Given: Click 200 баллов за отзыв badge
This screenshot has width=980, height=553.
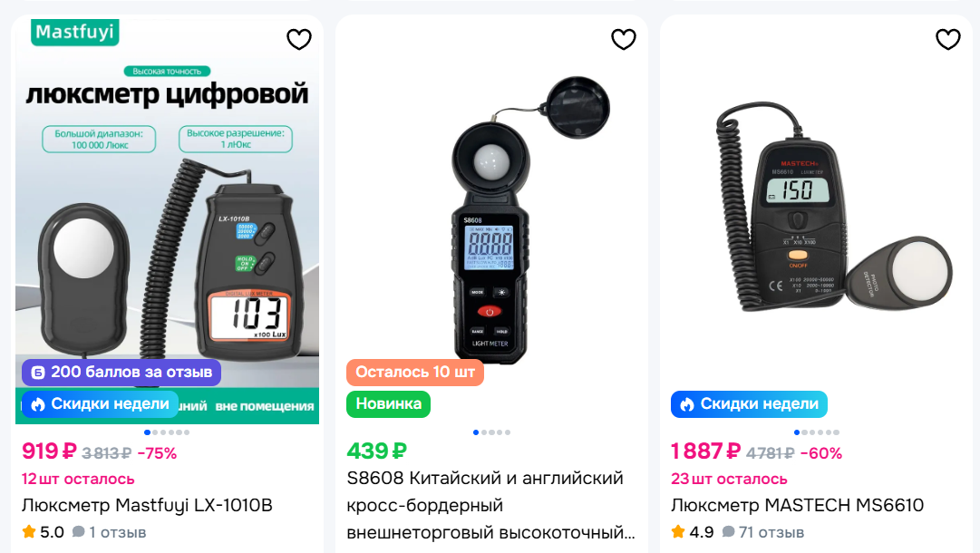Looking at the screenshot, I should click(121, 373).
